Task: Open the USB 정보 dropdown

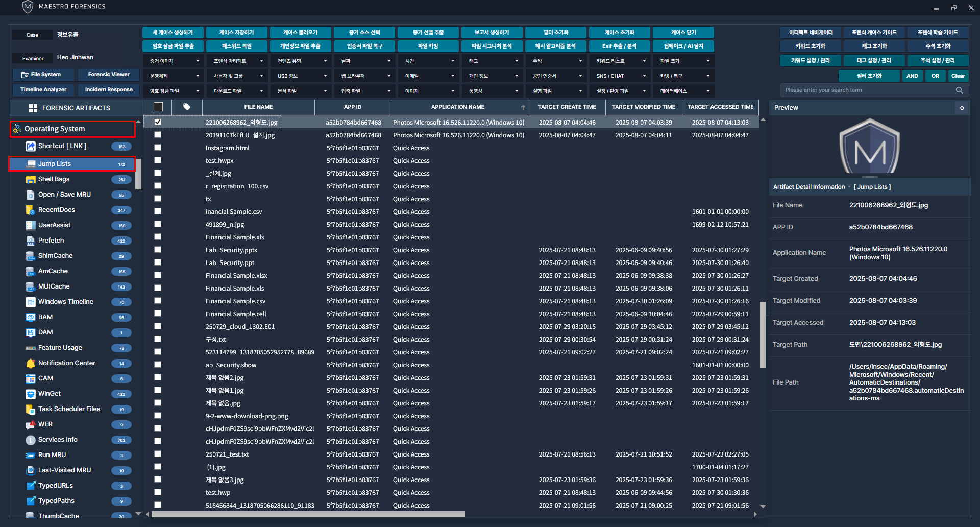Action: [x=301, y=76]
